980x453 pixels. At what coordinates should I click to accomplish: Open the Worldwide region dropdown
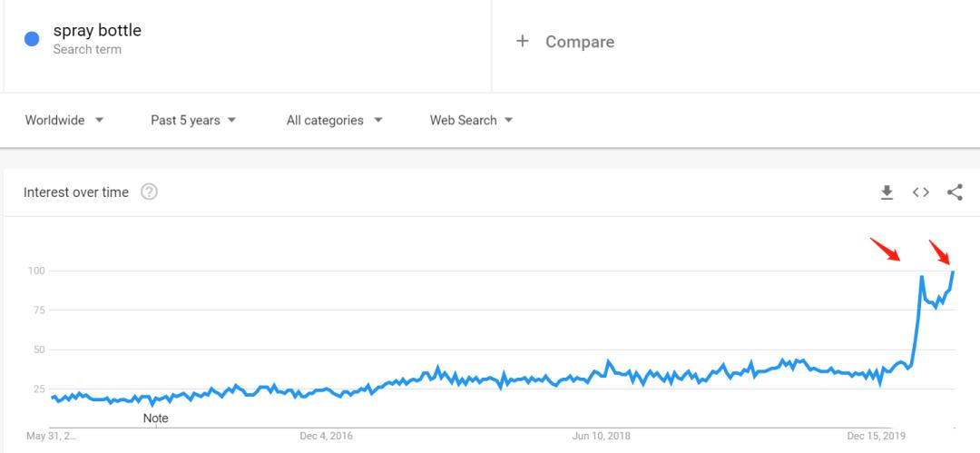click(x=64, y=120)
